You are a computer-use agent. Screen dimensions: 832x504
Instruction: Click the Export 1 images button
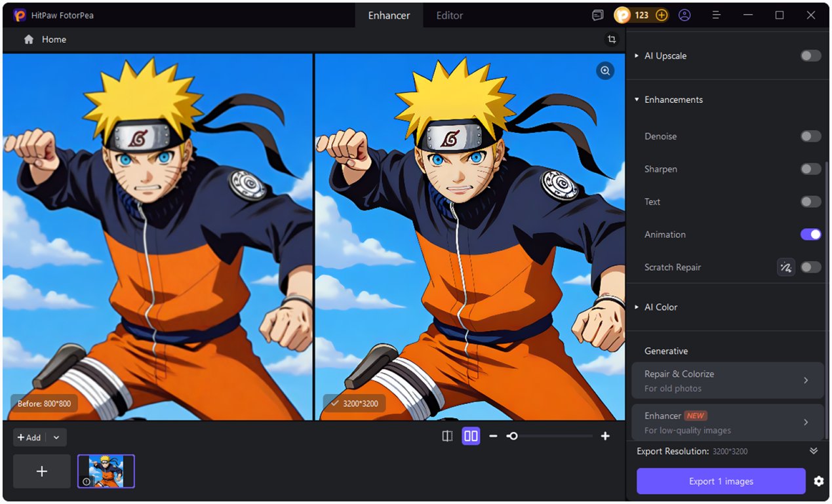(x=721, y=481)
